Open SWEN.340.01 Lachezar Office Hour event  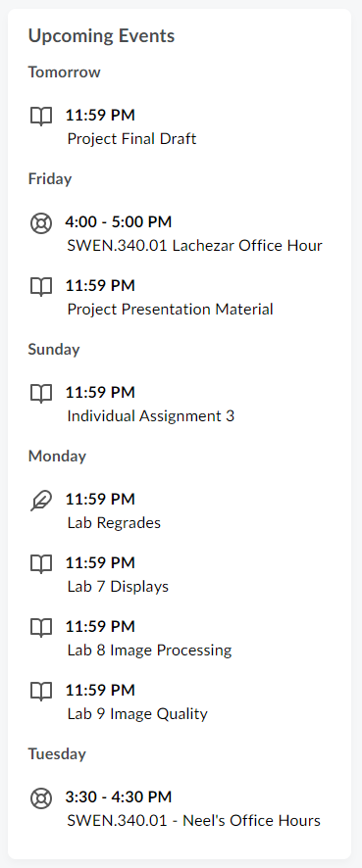click(194, 245)
